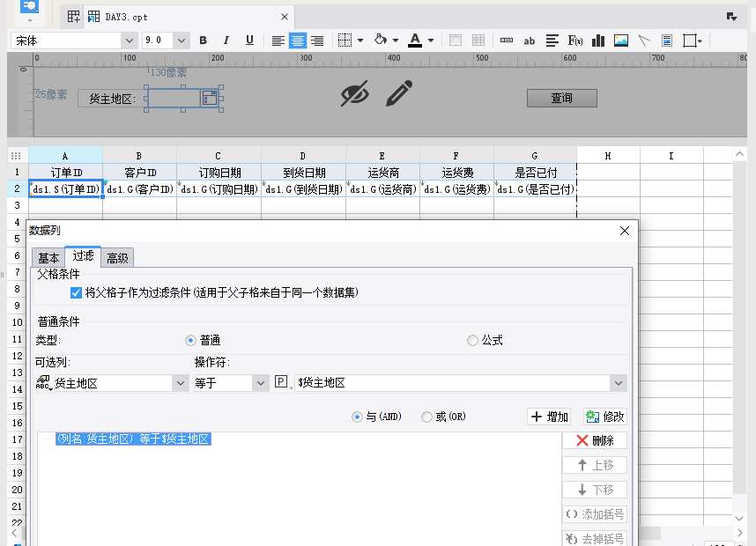Insert formula with the F(x) icon

[x=575, y=41]
